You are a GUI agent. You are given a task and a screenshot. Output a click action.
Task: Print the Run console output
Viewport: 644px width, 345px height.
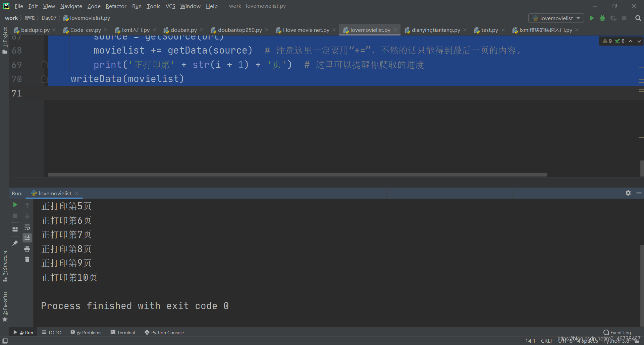tap(27, 249)
